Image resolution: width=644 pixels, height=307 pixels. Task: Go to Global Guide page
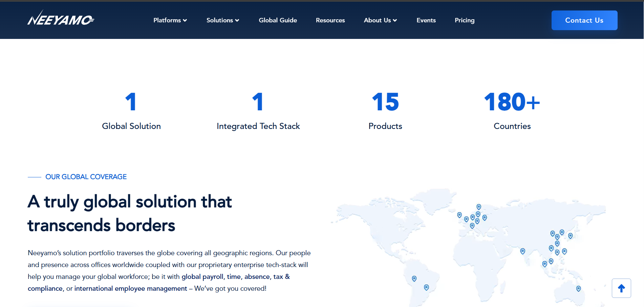pos(278,20)
